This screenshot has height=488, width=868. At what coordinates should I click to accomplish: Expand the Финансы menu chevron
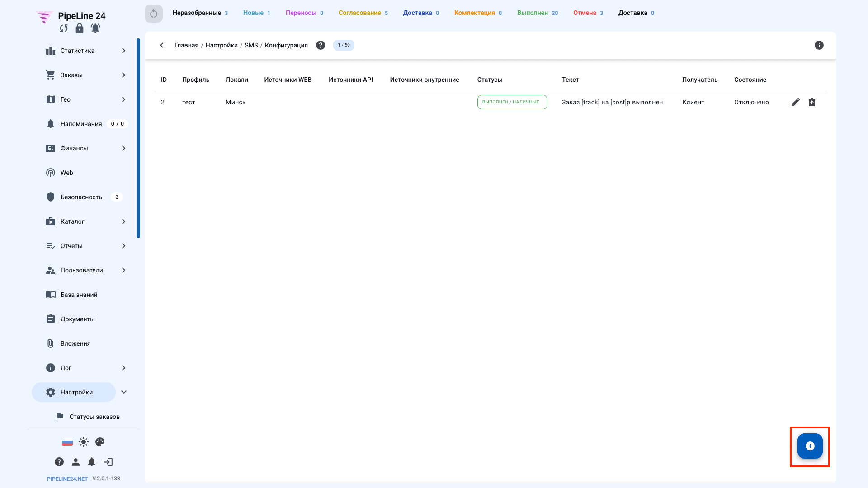tap(124, 148)
